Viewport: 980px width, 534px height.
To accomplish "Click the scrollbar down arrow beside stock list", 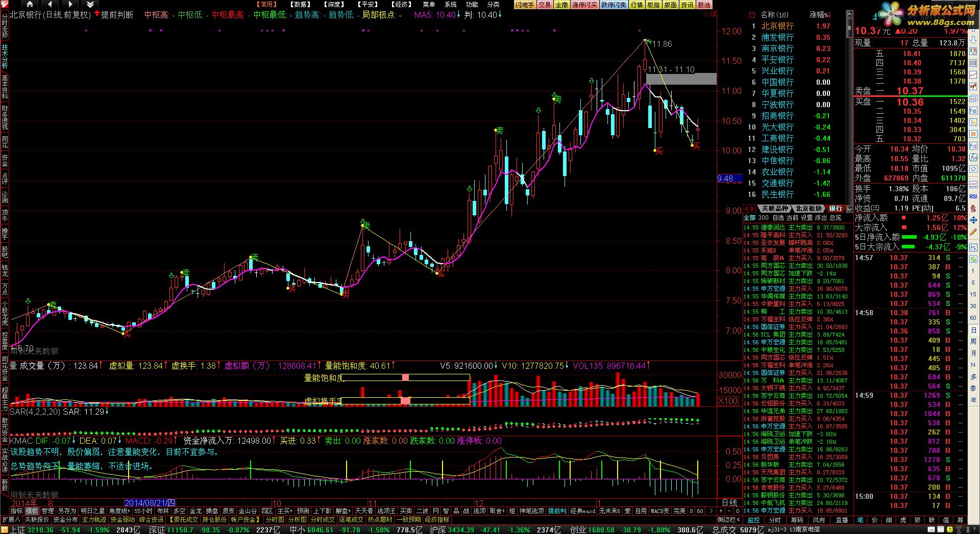I will (849, 209).
